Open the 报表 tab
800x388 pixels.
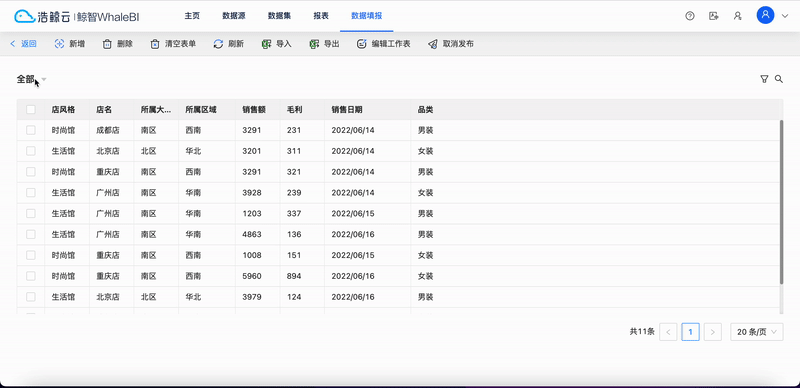[321, 16]
